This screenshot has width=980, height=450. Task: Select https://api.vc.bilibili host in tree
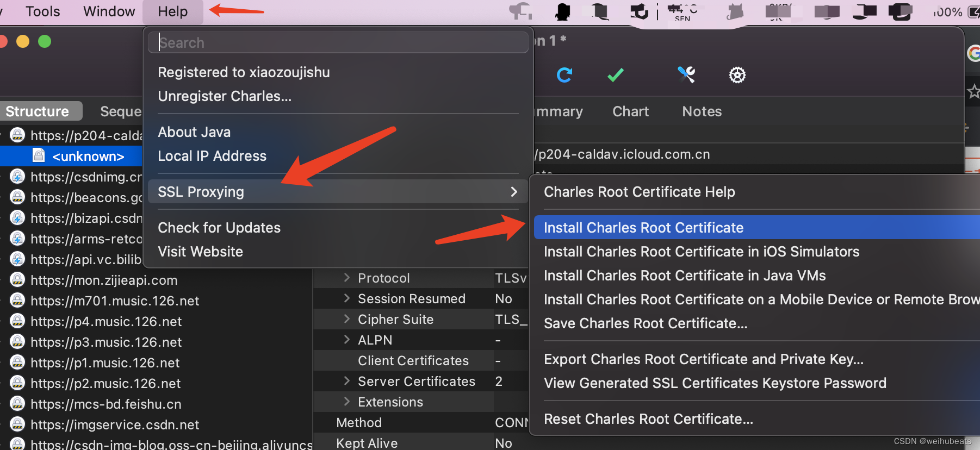(86, 259)
